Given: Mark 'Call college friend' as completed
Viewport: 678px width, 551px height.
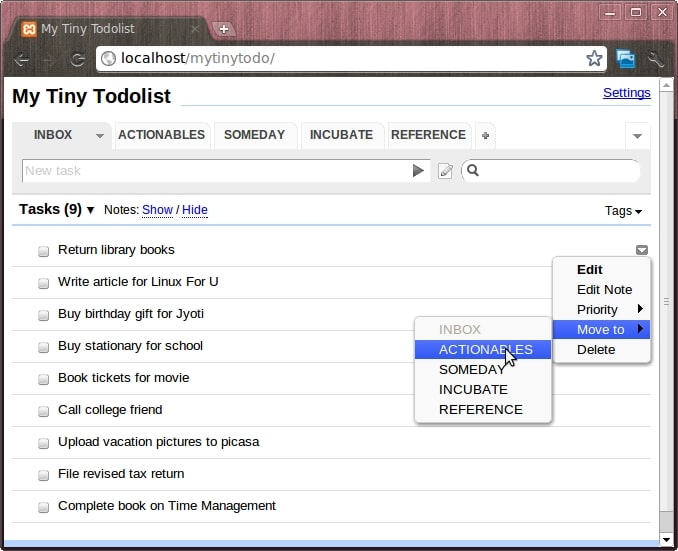Looking at the screenshot, I should [43, 411].
